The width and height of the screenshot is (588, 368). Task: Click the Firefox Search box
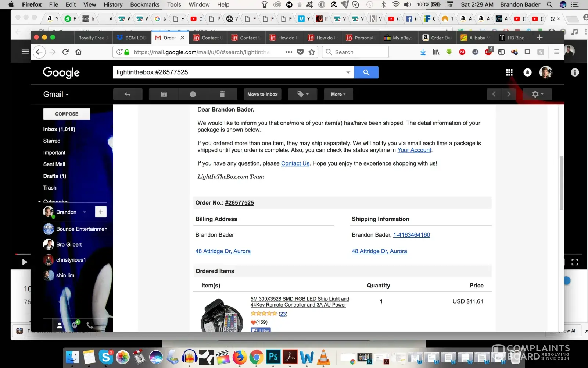pyautogui.click(x=355, y=52)
